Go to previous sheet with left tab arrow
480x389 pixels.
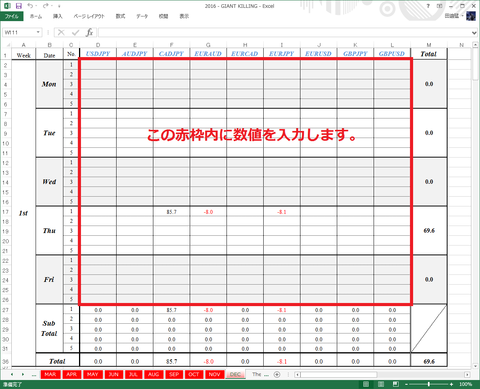(x=12, y=374)
